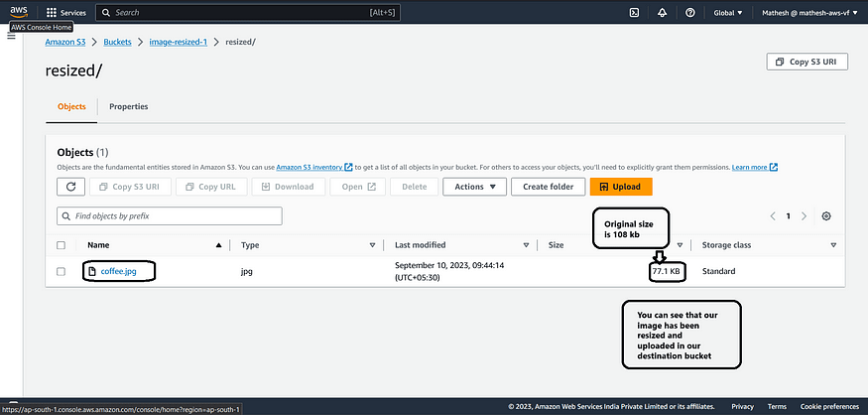Click the Open button
Image resolution: width=868 pixels, height=415 pixels.
357,187
